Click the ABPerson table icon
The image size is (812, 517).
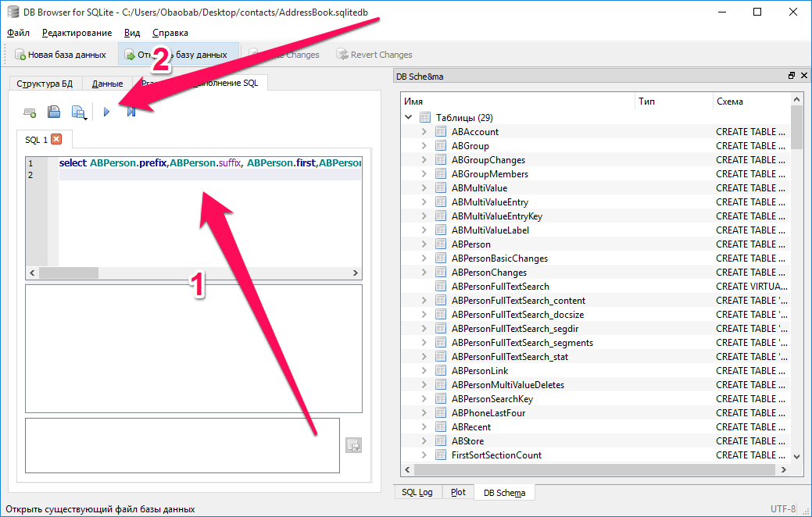[441, 244]
